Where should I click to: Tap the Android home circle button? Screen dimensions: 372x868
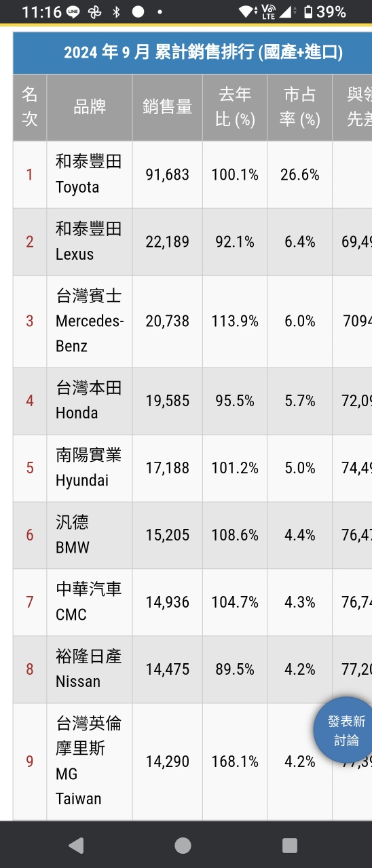(x=183, y=845)
